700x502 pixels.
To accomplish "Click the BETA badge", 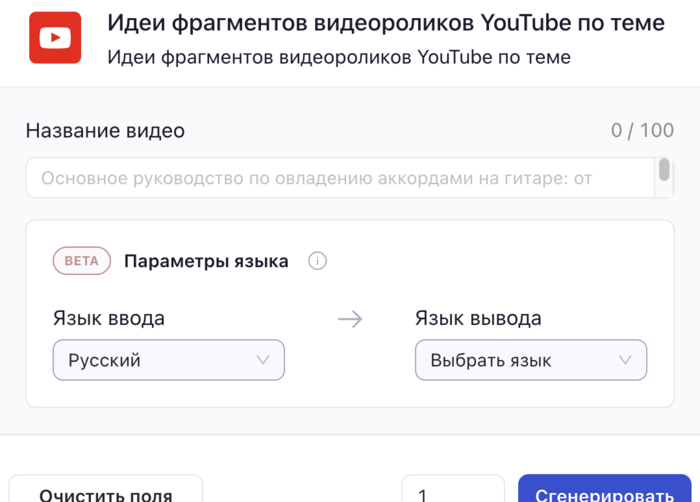I will pyautogui.click(x=82, y=261).
